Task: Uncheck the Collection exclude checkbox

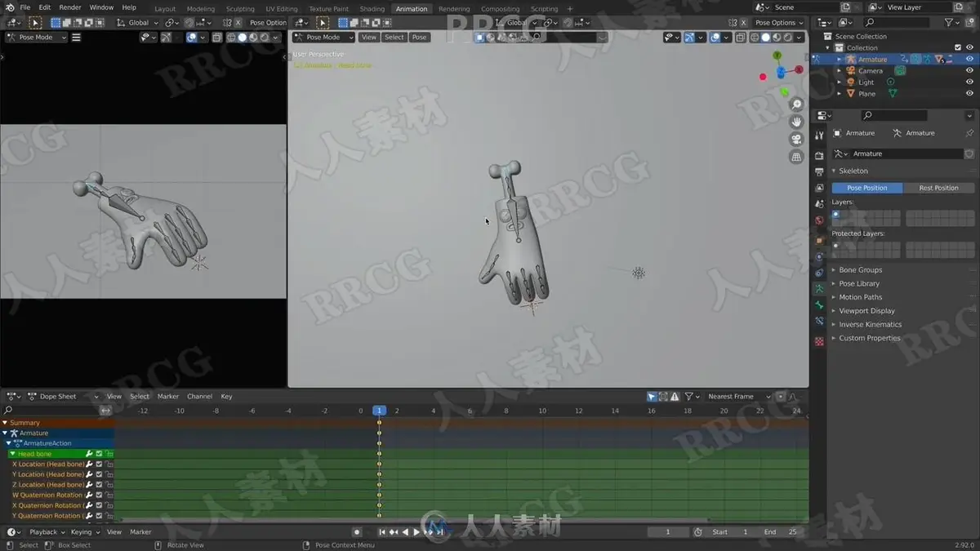Action: click(x=958, y=47)
